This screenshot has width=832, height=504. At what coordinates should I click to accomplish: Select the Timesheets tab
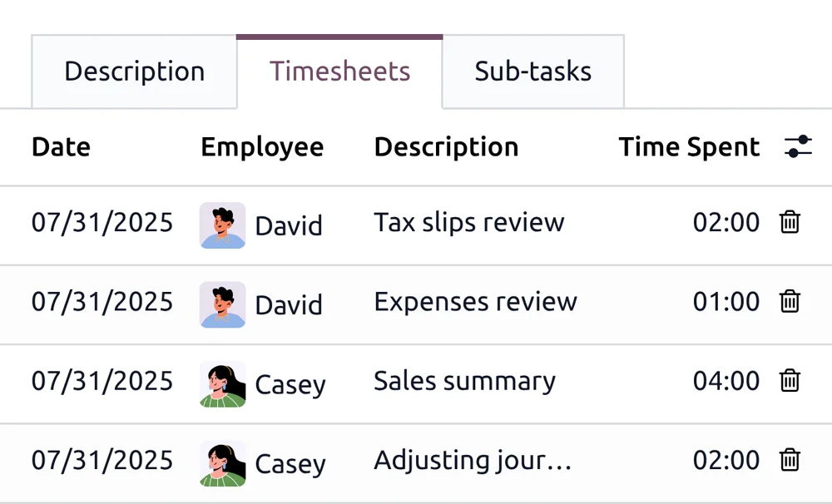[339, 72]
